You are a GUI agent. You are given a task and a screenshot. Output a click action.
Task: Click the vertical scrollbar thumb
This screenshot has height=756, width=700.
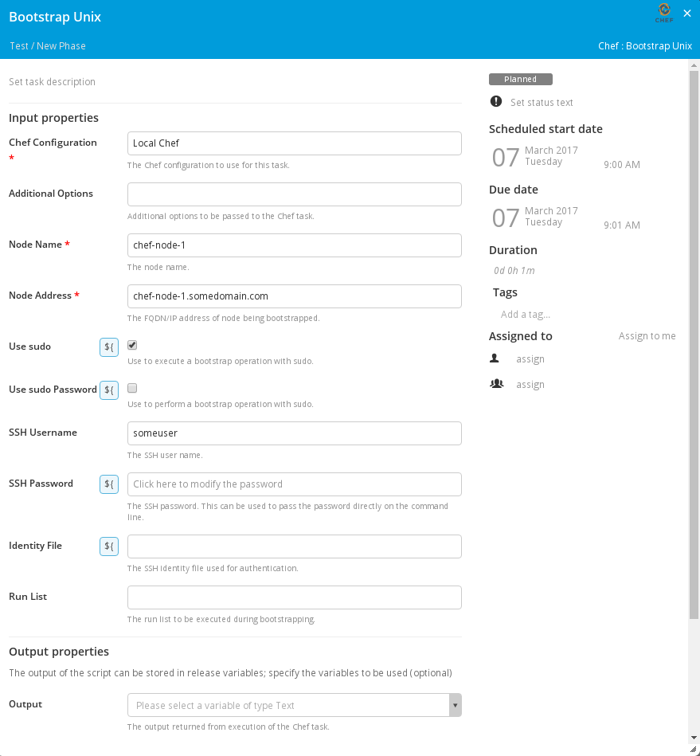pyautogui.click(x=694, y=345)
